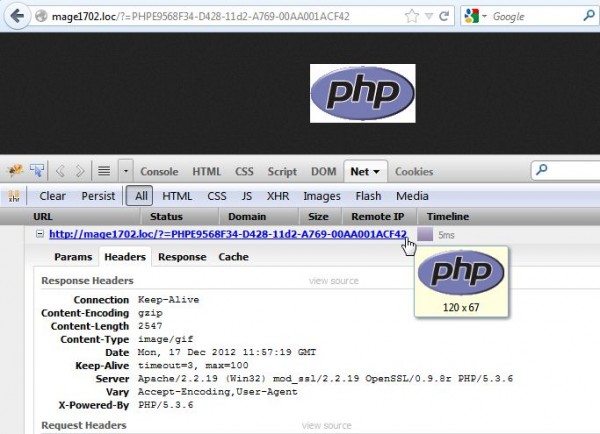Switch to the Firebug HTML panel

[x=207, y=171]
